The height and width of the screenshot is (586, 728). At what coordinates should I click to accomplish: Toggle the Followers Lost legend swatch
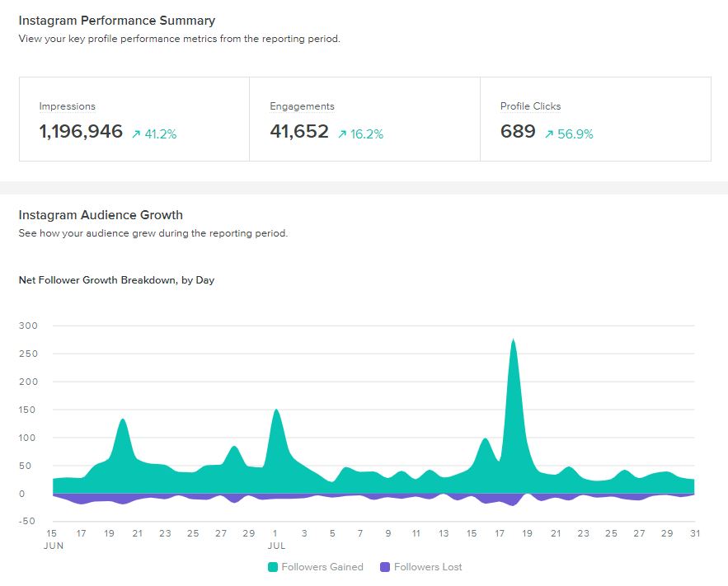385,567
